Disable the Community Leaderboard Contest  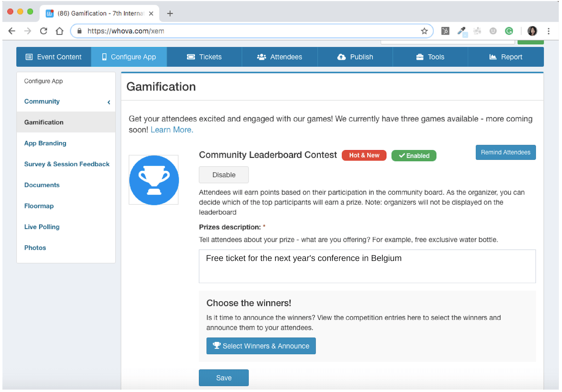coord(223,175)
